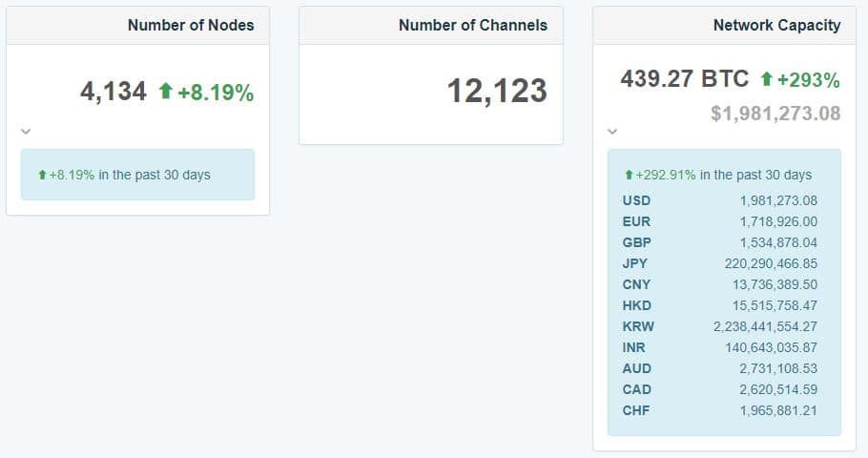868x458 pixels.
Task: Click the Number of Channels header
Action: tap(473, 26)
